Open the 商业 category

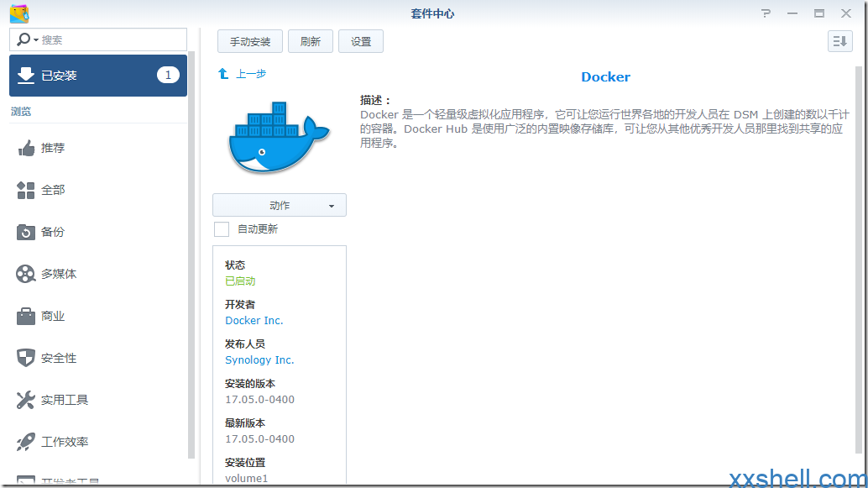point(98,316)
